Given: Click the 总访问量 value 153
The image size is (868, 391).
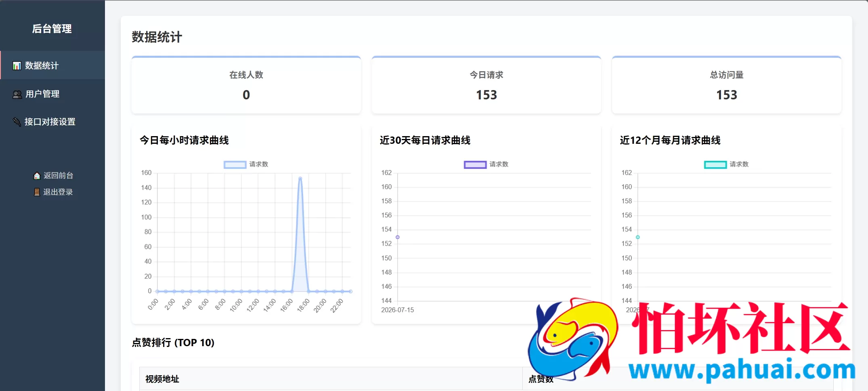Looking at the screenshot, I should (x=727, y=95).
